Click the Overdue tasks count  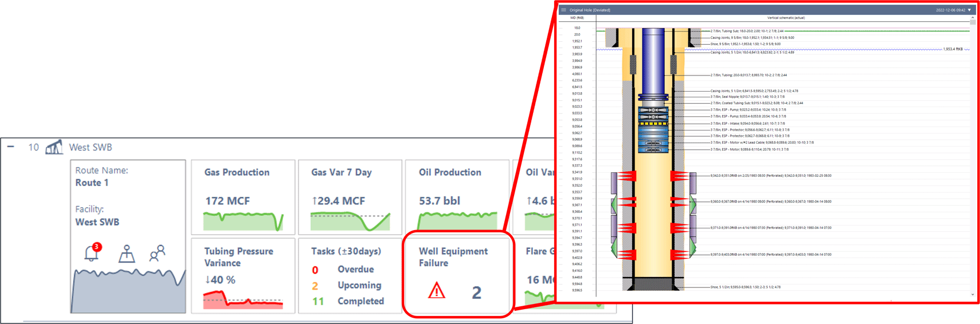pyautogui.click(x=315, y=270)
